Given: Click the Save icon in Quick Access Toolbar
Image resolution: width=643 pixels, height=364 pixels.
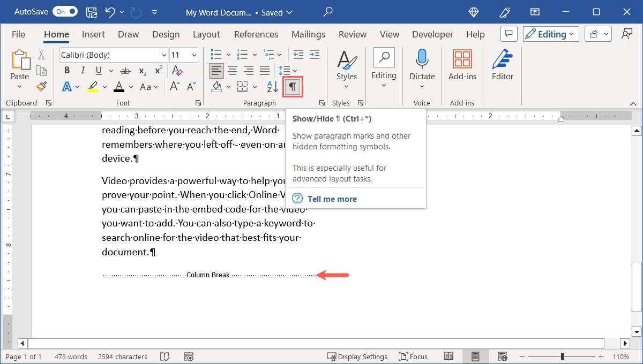Looking at the screenshot, I should pos(91,12).
